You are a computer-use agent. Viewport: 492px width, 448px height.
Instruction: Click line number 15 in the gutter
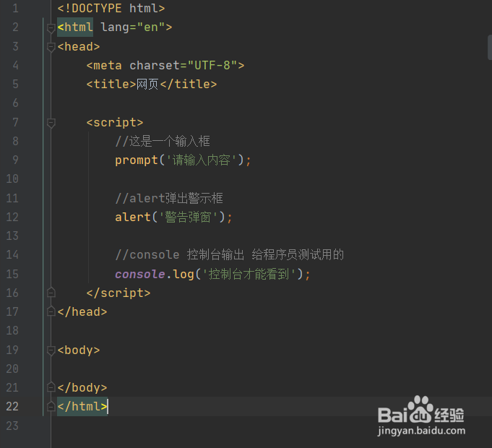pyautogui.click(x=12, y=274)
